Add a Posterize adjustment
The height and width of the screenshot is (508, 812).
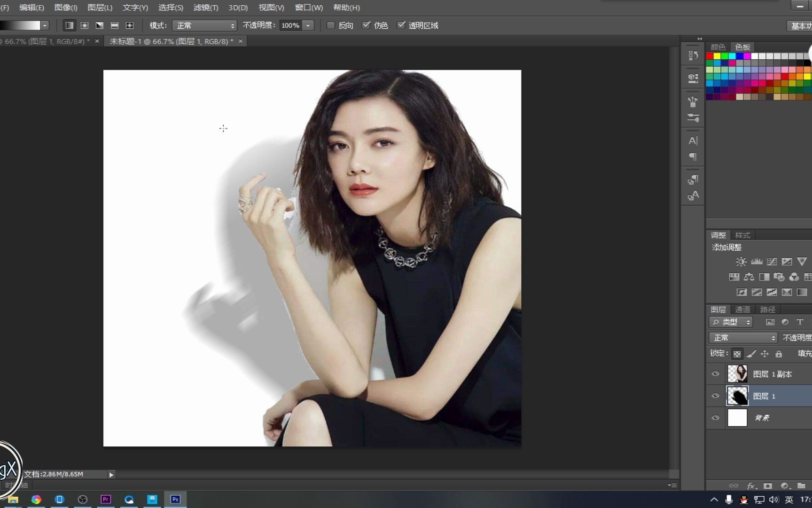[757, 292]
